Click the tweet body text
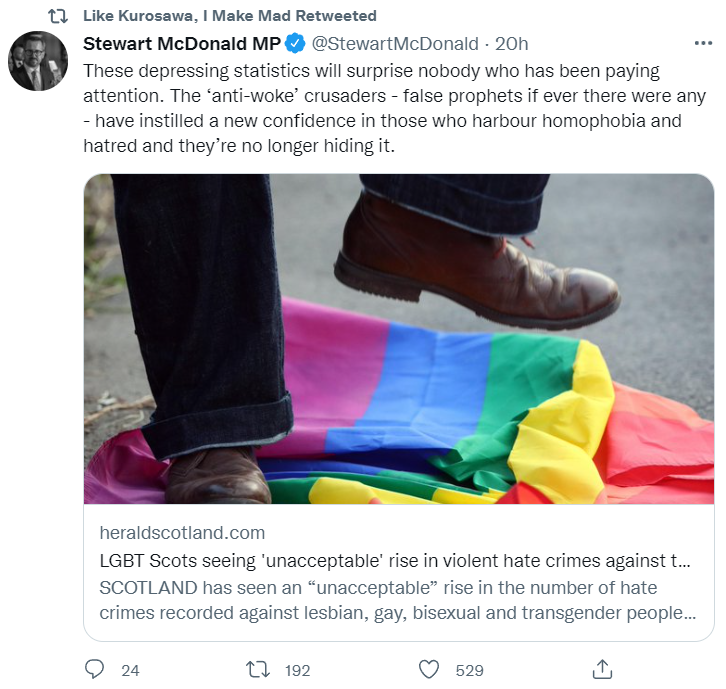726x689 pixels. coord(394,108)
